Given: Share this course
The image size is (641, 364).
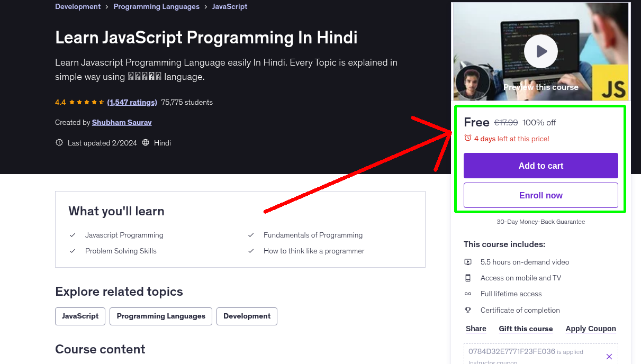Looking at the screenshot, I should pyautogui.click(x=475, y=329).
